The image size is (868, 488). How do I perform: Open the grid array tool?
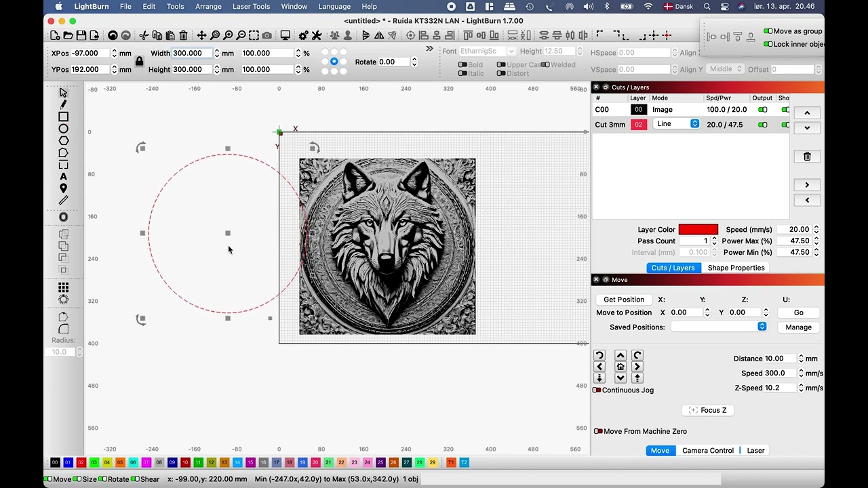(x=63, y=287)
